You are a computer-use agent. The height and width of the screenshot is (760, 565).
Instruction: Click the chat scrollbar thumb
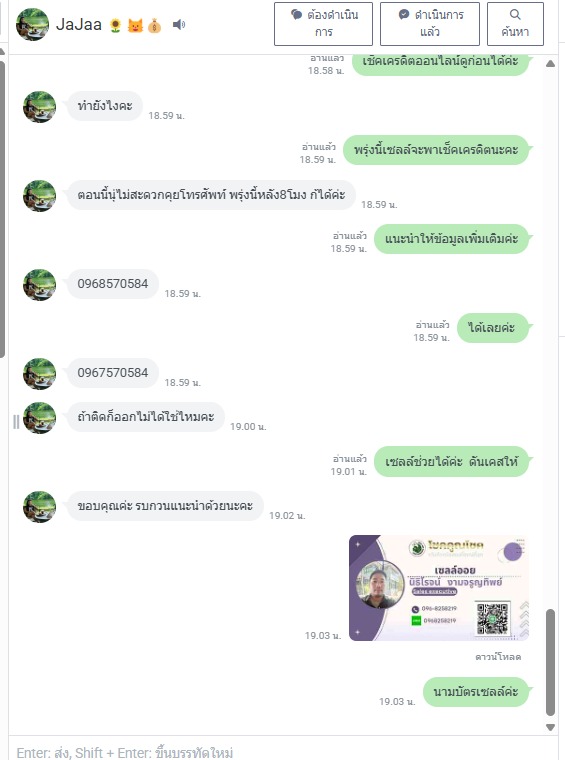550,662
